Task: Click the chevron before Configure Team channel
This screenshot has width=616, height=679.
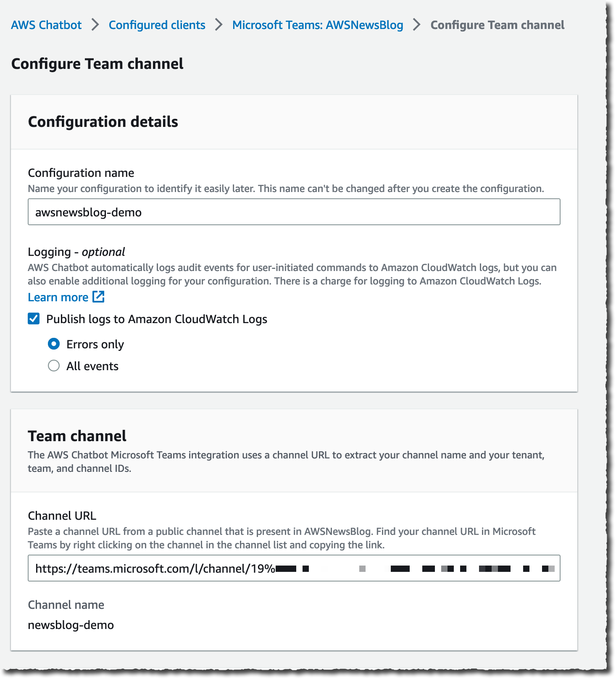Action: tap(416, 25)
